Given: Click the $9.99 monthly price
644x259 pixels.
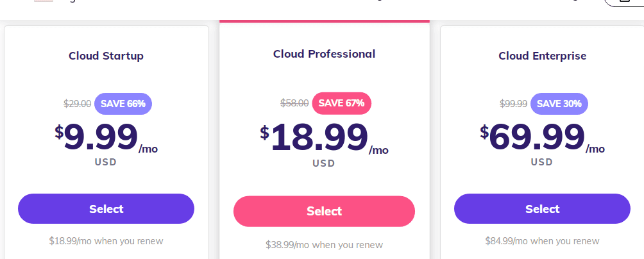Looking at the screenshot, I should (x=101, y=137).
